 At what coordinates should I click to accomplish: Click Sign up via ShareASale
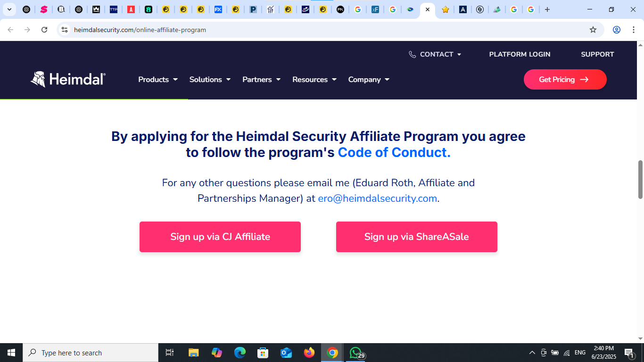(x=417, y=237)
